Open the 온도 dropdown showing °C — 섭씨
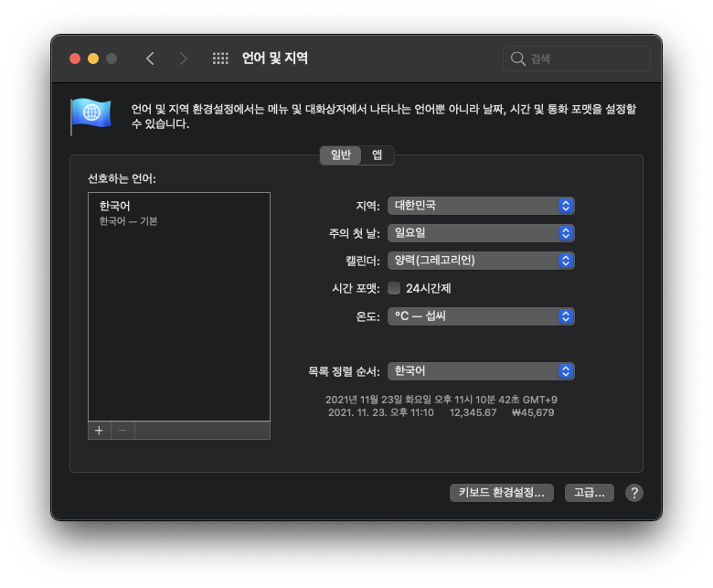 (481, 316)
